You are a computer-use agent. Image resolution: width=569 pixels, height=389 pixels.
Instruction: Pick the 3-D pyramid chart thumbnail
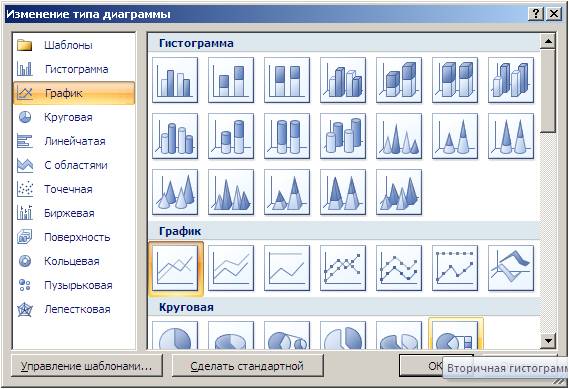[399, 192]
